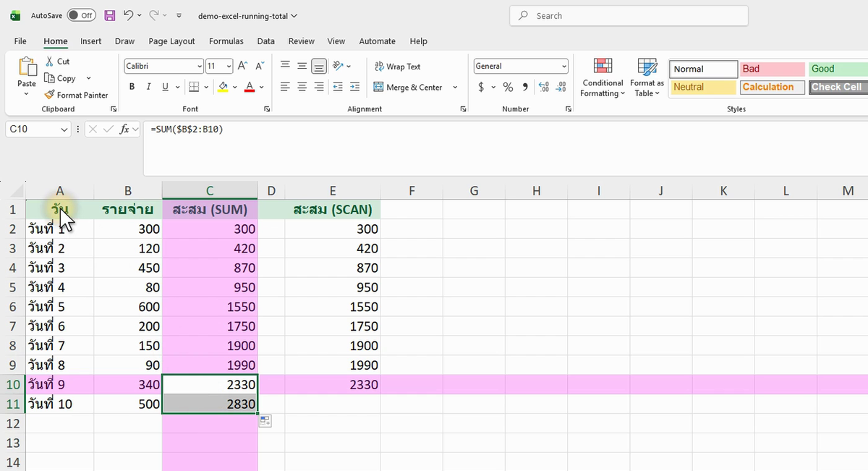Click the Orientation angled text icon
Image resolution: width=868 pixels, height=471 pixels.
(x=338, y=66)
